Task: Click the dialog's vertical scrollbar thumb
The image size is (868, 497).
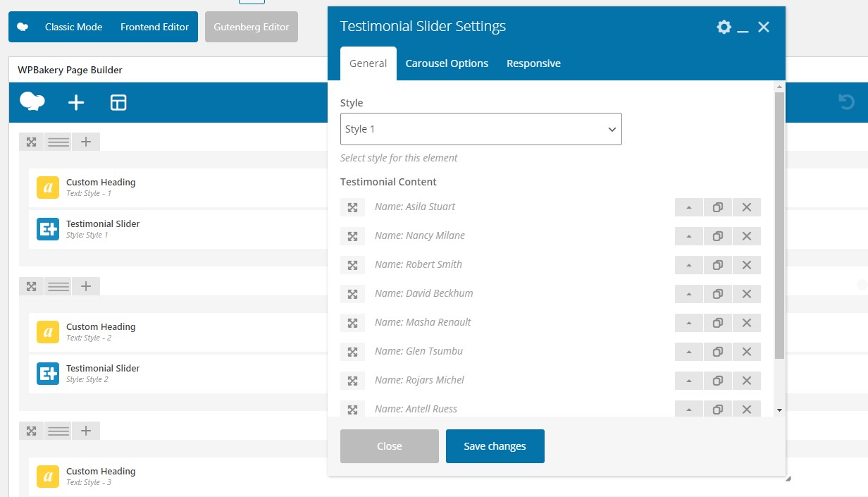Action: click(x=779, y=226)
